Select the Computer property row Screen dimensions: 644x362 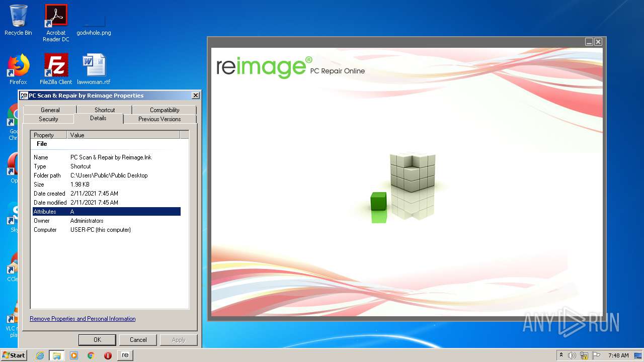(106, 230)
